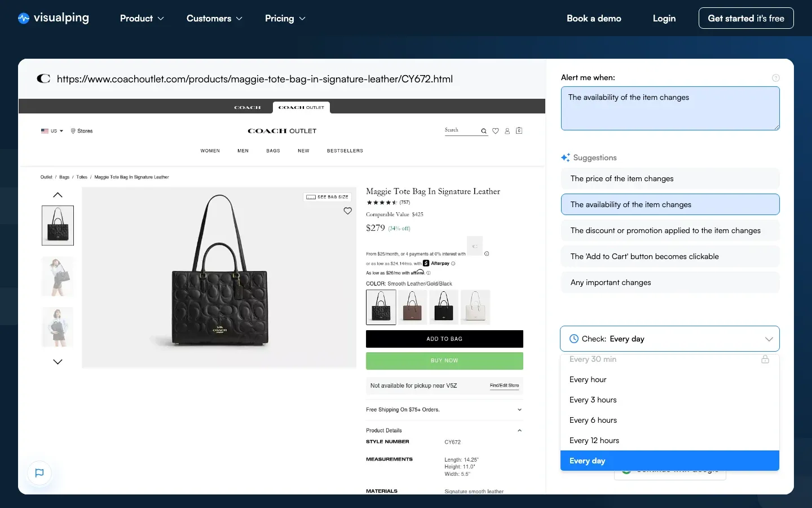Click the green Buy Now button
This screenshot has height=508, width=812.
tap(444, 361)
